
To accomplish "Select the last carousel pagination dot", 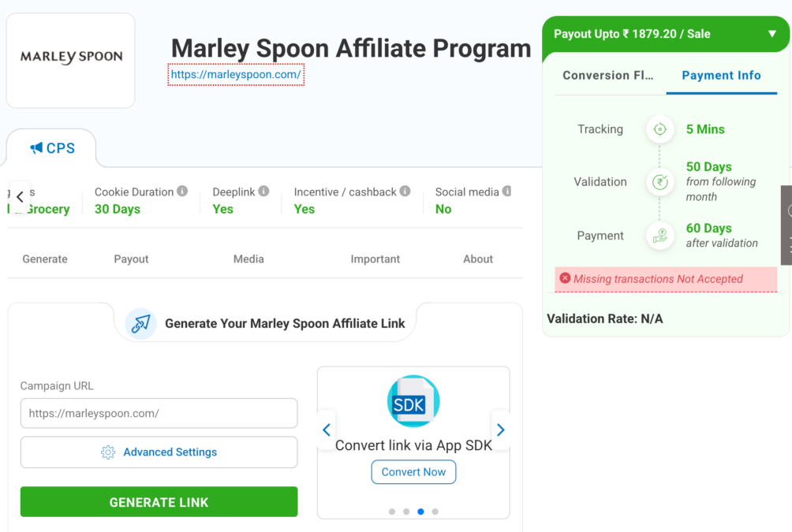I will [x=435, y=512].
